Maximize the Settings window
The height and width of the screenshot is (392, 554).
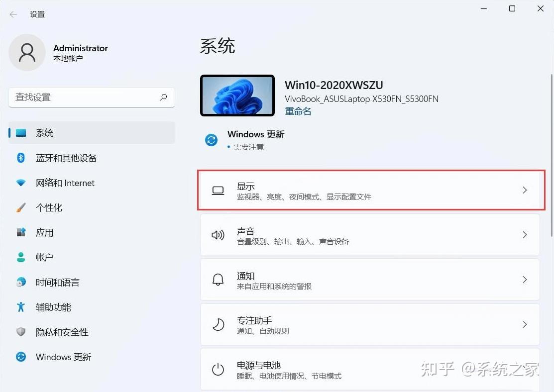(512, 8)
